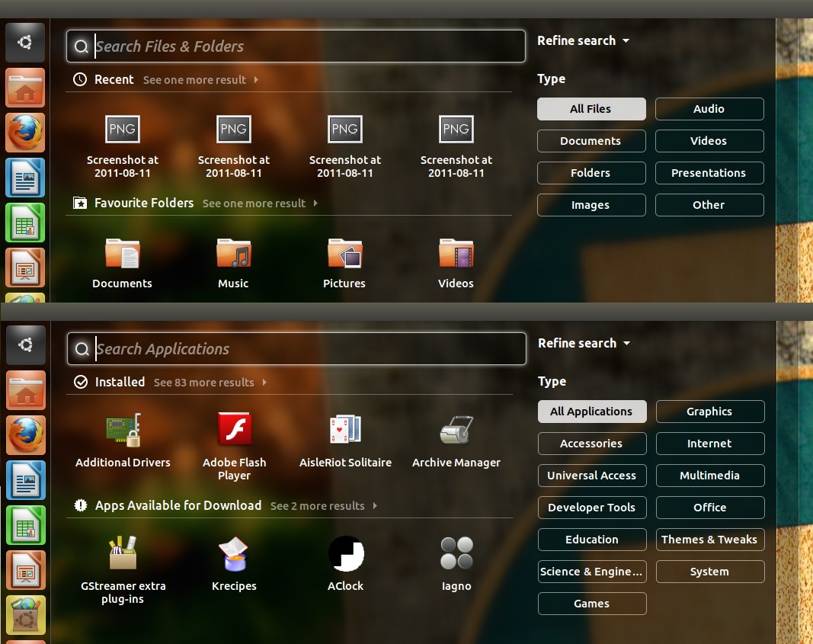The height and width of the screenshot is (644, 813).
Task: Toggle the All Files type filter
Action: (591, 109)
